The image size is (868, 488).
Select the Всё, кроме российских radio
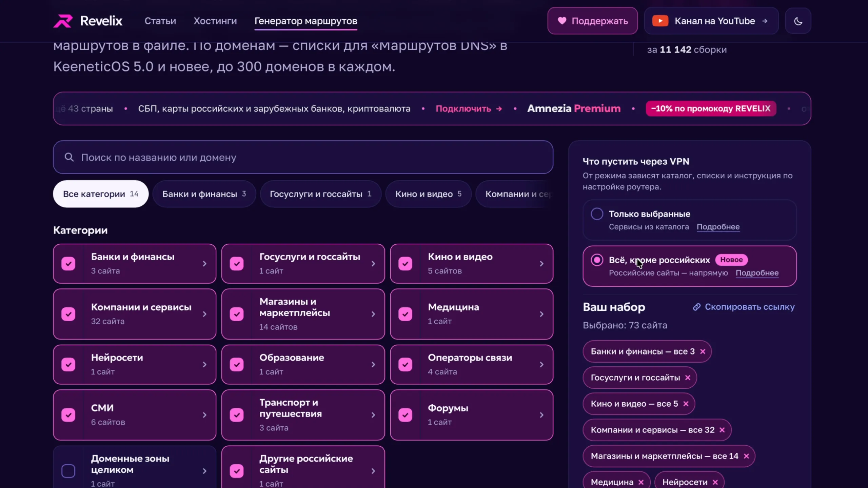click(597, 260)
